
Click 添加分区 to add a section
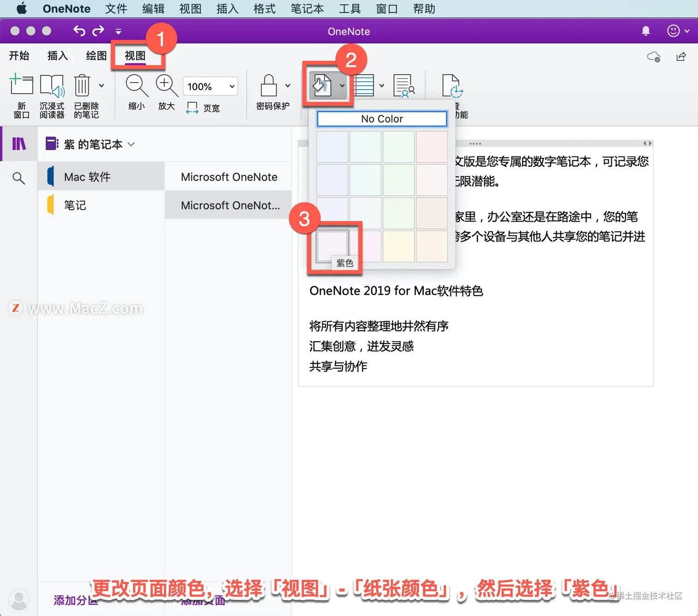tap(76, 600)
